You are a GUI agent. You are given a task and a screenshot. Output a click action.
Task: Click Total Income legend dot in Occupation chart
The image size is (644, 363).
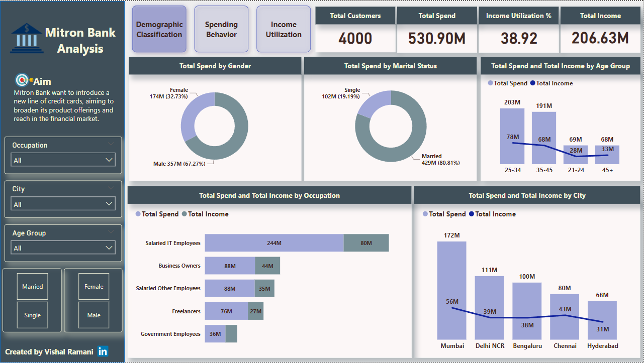(185, 214)
